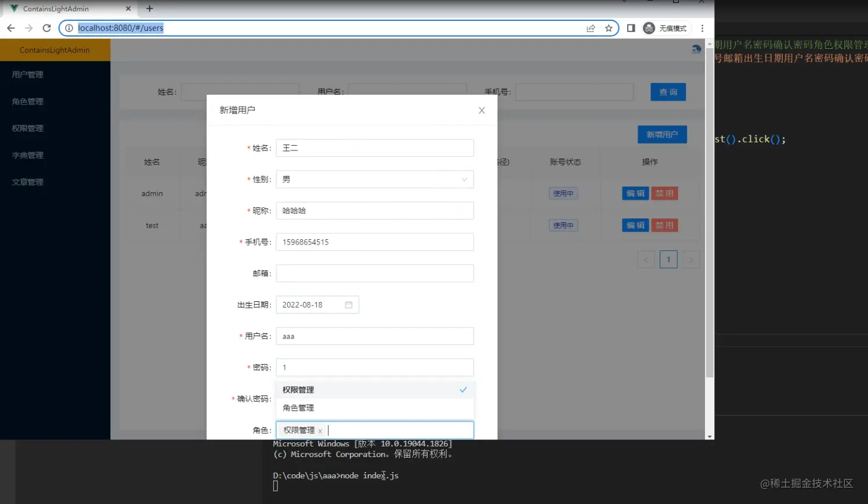Viewport: 868px width, 504px height.
Task: Open 用户管理 in the sidebar
Action: coord(28,74)
